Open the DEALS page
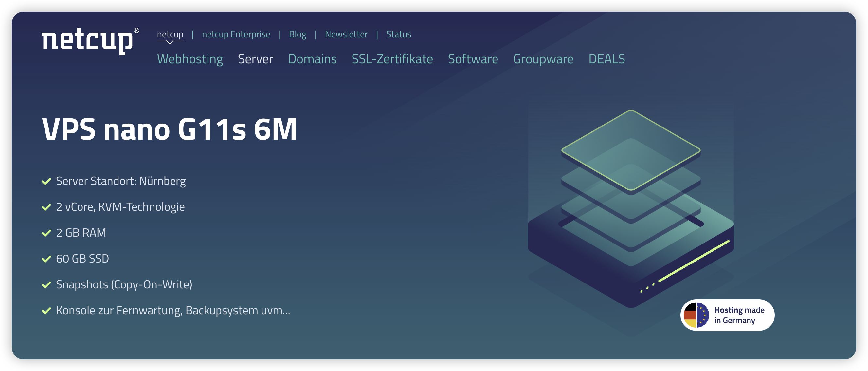The width and height of the screenshot is (868, 371). [x=606, y=59]
